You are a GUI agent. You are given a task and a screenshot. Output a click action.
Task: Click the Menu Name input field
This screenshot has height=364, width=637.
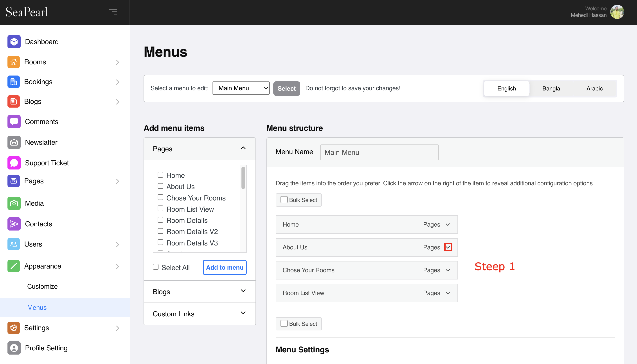pos(379,152)
